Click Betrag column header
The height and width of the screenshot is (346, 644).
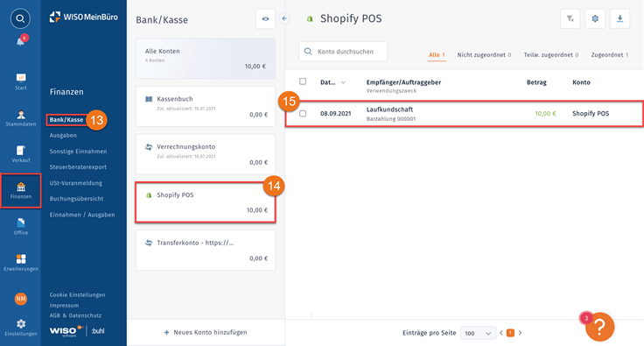point(536,82)
